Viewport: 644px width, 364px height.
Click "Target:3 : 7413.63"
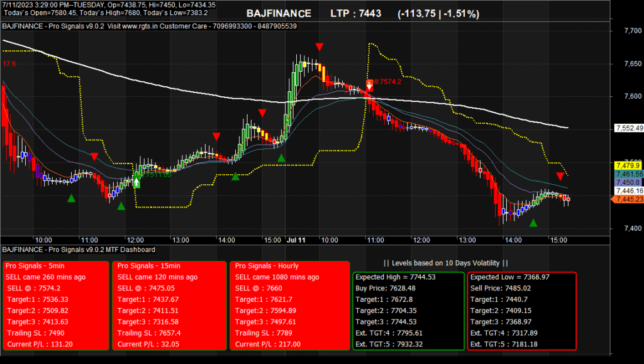(x=37, y=322)
